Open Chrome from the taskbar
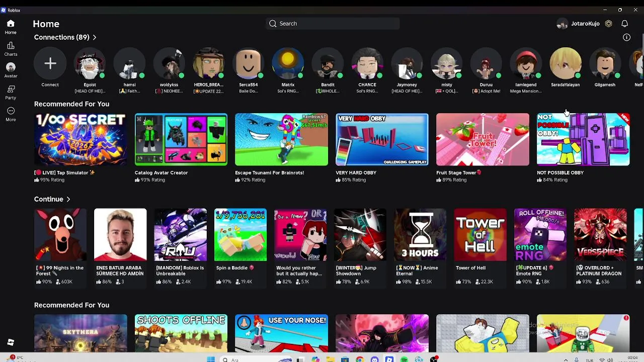Screen dimensions: 644x362 pos(360,359)
